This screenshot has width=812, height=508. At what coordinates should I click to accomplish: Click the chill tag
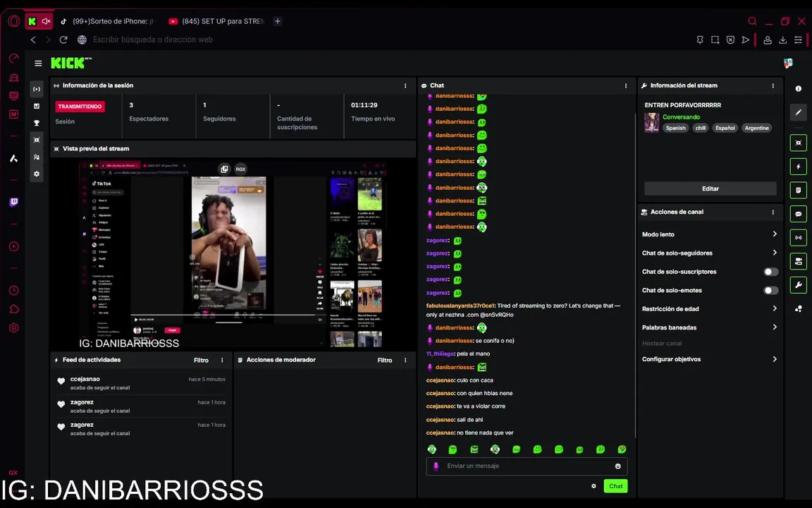coord(700,128)
